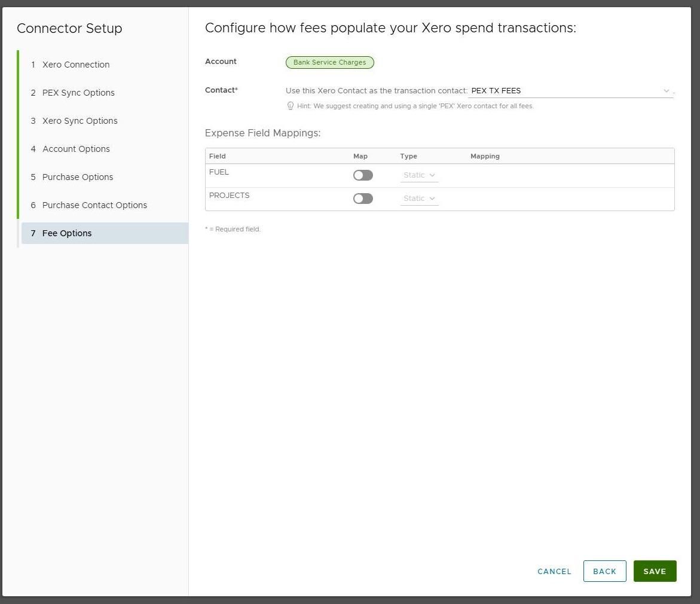The width and height of the screenshot is (700, 604).
Task: Open the FUEL Static type dropdown
Action: click(x=419, y=175)
